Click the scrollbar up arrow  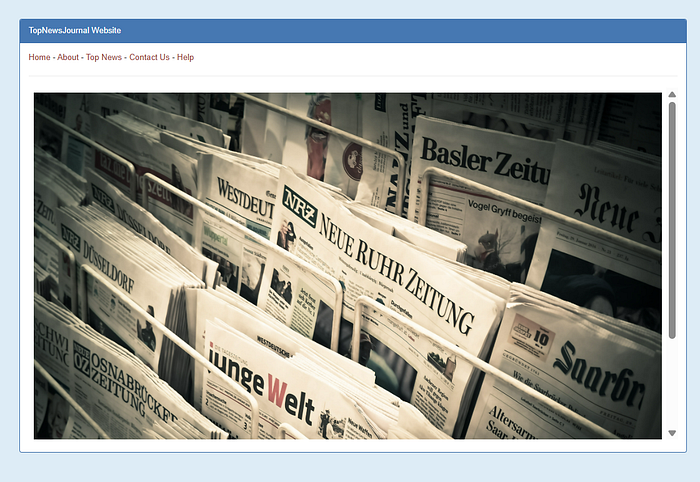point(672,95)
